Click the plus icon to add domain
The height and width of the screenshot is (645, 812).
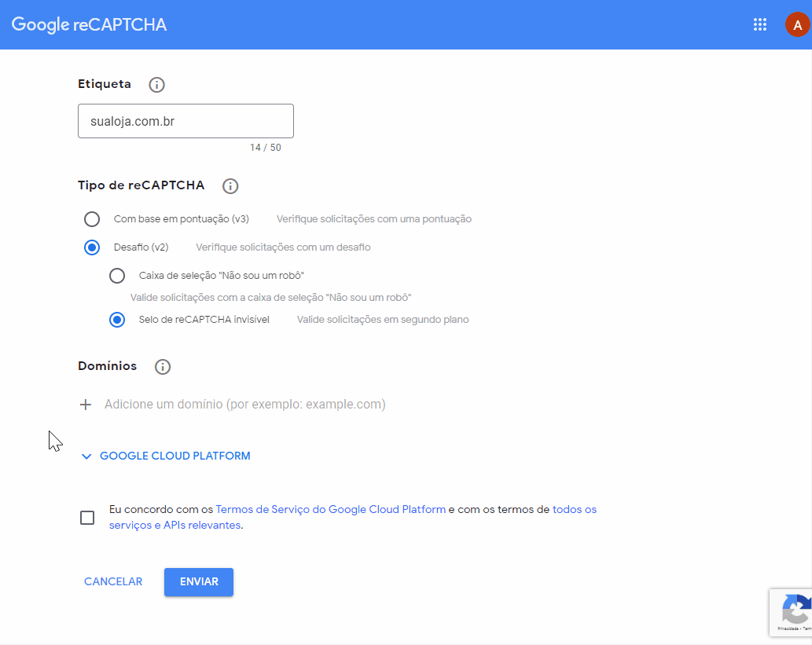point(86,405)
